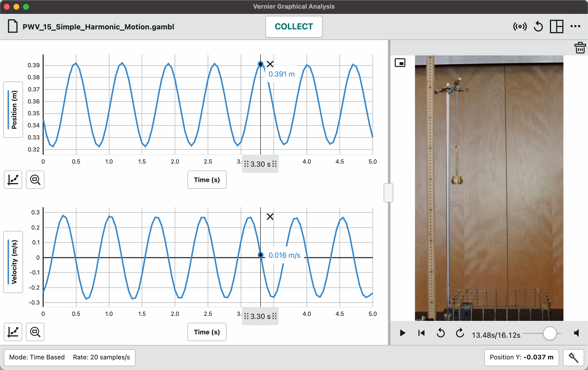This screenshot has height=370, width=588.
Task: Click the untitled file document icon
Action: point(13,26)
